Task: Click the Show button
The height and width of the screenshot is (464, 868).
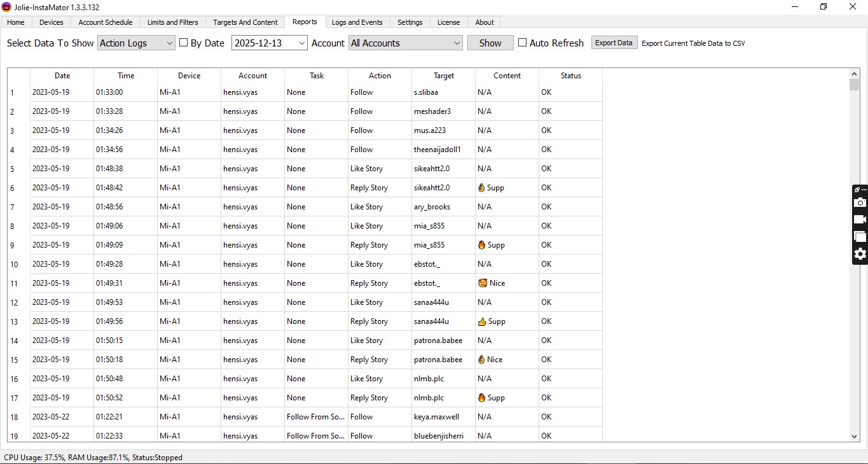Action: pyautogui.click(x=490, y=43)
